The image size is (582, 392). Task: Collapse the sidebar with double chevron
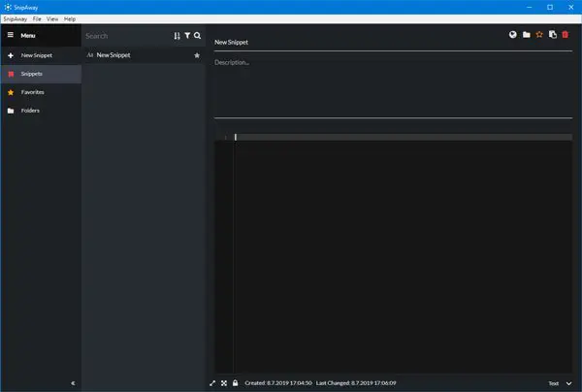73,383
